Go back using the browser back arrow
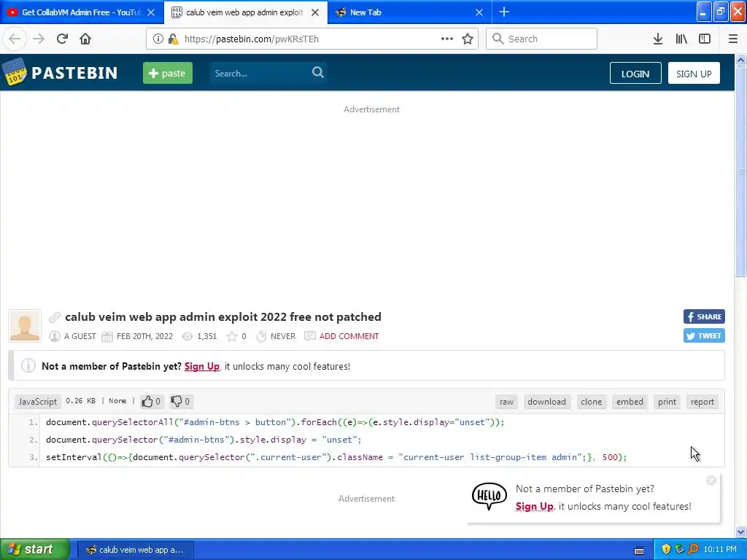 [x=15, y=39]
